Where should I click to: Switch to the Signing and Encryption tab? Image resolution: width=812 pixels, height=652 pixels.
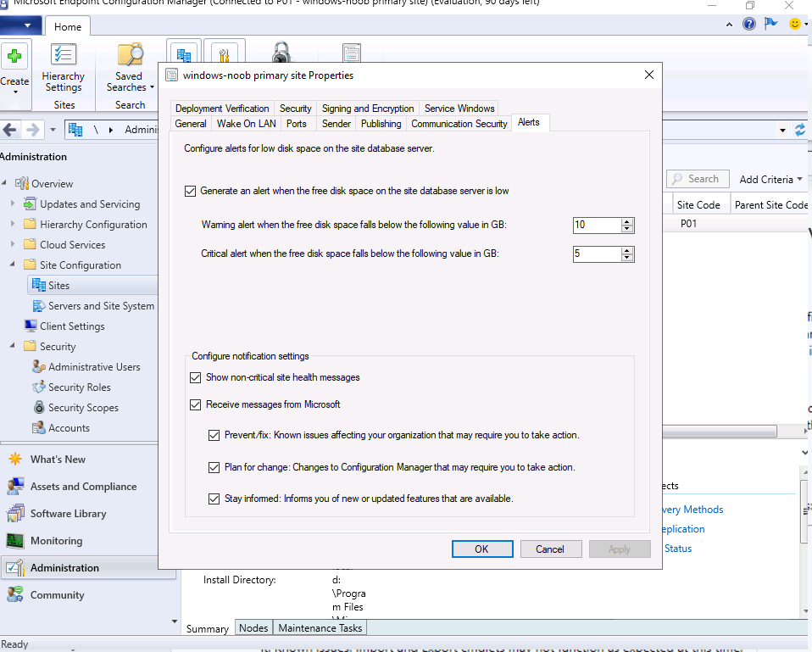368,109
